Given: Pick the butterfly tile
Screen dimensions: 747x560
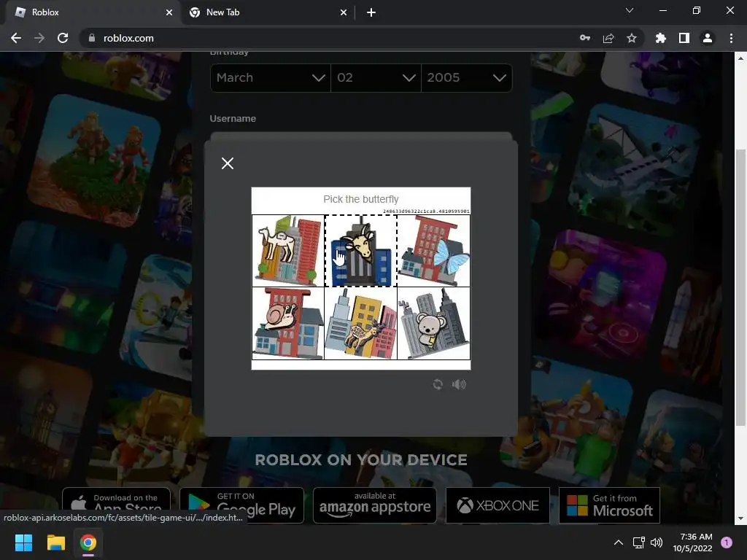Looking at the screenshot, I should coord(433,251).
